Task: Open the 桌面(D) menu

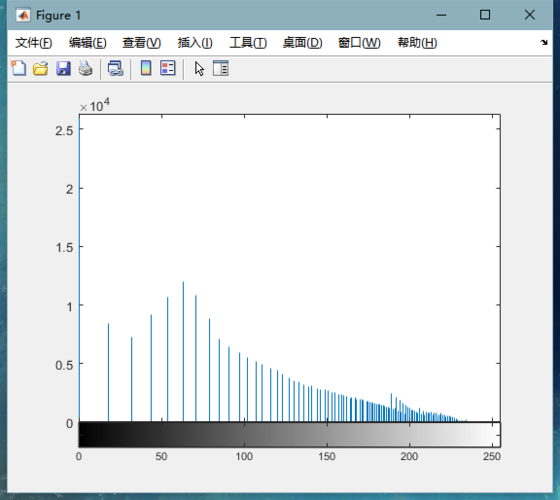Action: (x=302, y=43)
